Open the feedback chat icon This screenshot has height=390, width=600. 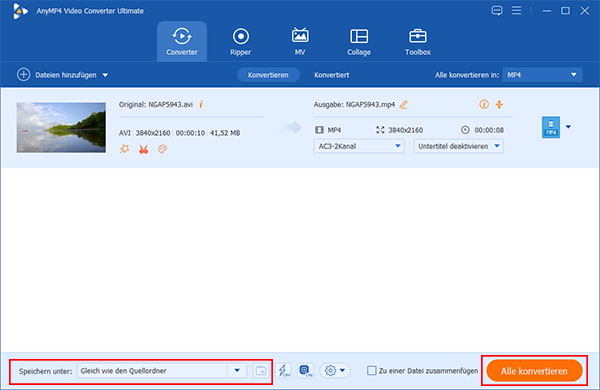point(497,11)
